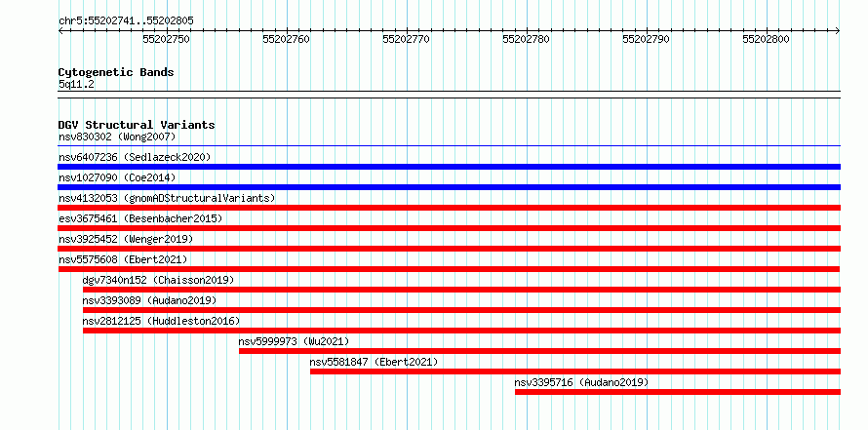The height and width of the screenshot is (430, 868).
Task: Click red bar under nsv4132053
Action: click(x=449, y=208)
